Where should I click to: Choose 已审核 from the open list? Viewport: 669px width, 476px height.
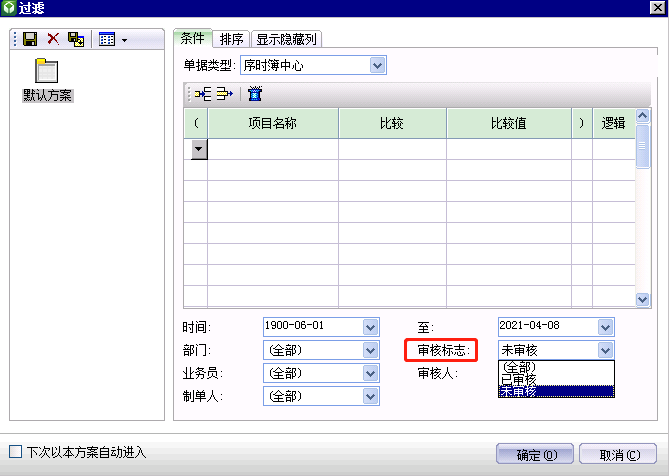(x=520, y=379)
